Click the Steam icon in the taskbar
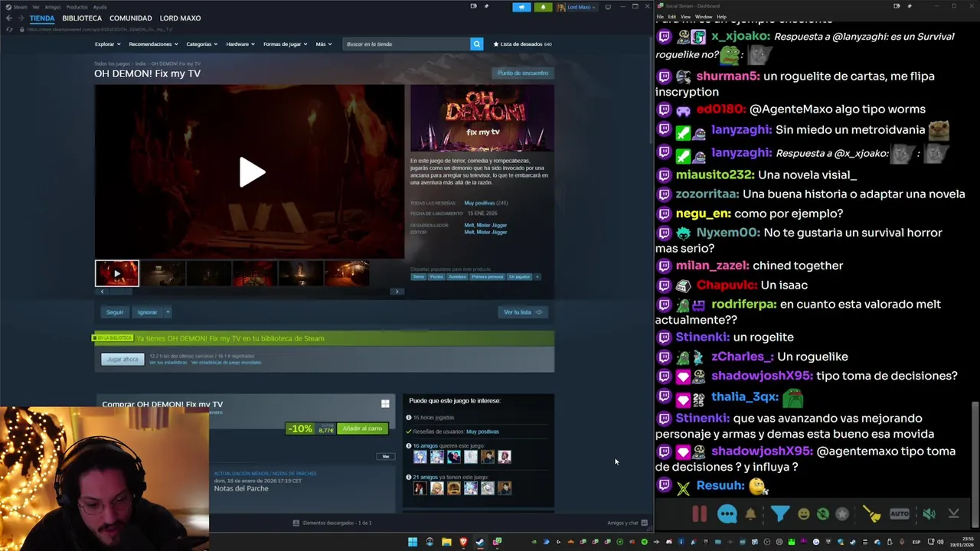The width and height of the screenshot is (980, 551). [x=480, y=542]
